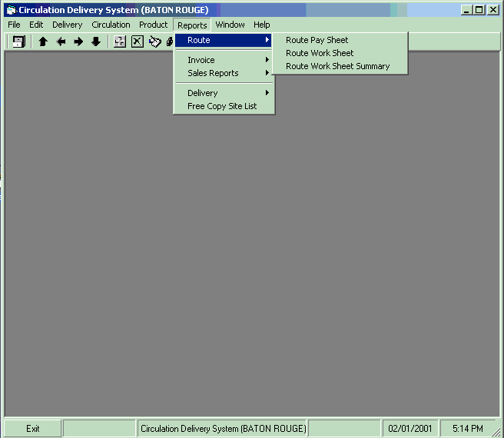
Task: Click the plus add-record toolbar icon
Action: point(120,41)
